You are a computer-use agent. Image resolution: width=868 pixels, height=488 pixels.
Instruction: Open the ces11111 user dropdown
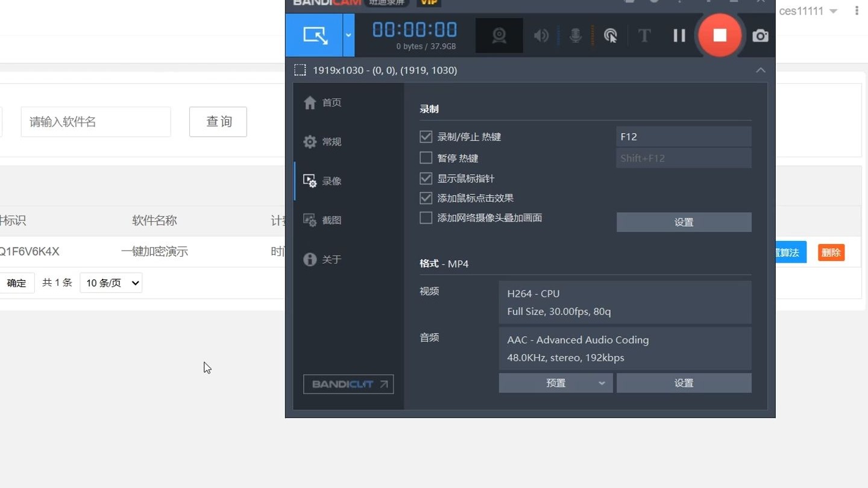click(x=808, y=11)
